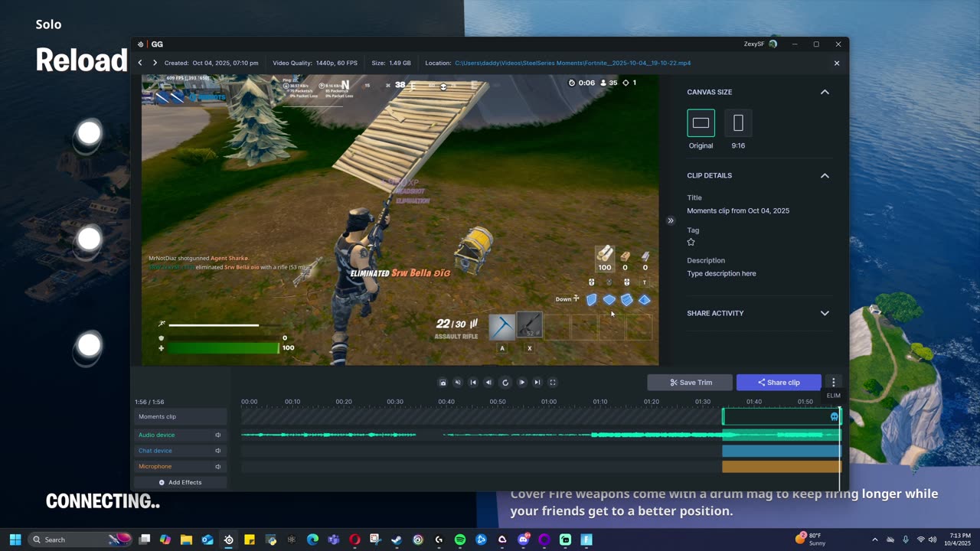Open Copilot from the taskbar
Screen dimensions: 980x551
pos(165,540)
